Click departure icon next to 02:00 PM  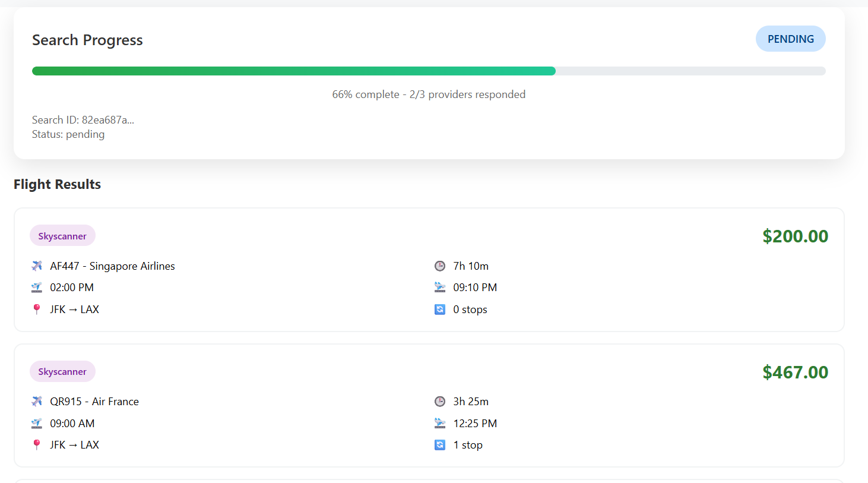[37, 288]
